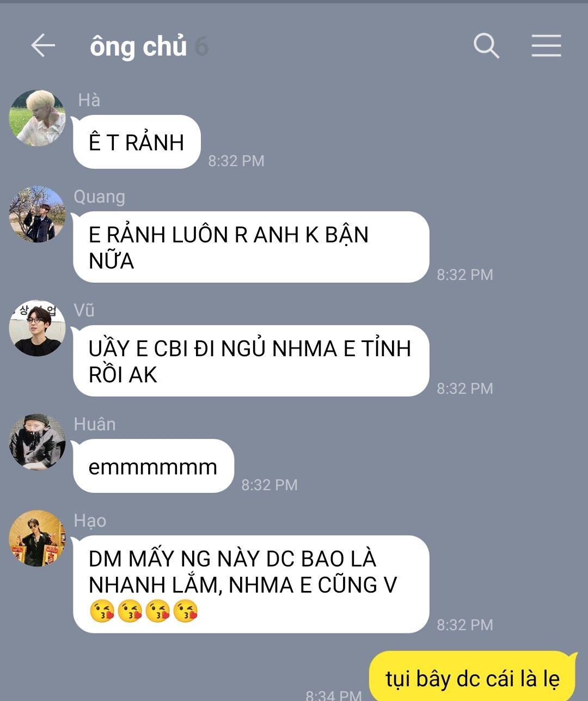588x701 pixels.
Task: Tap Hạo's profile photo
Action: click(x=38, y=539)
